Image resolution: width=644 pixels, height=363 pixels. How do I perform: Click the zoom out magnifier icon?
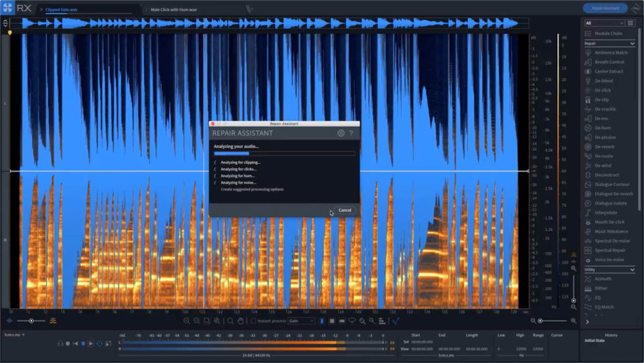(x=197, y=321)
